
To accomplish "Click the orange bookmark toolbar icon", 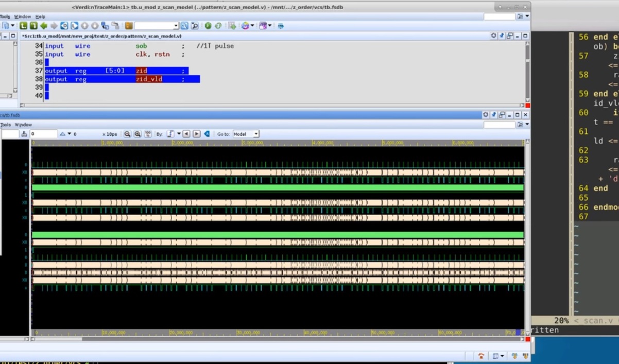I will (129, 26).
